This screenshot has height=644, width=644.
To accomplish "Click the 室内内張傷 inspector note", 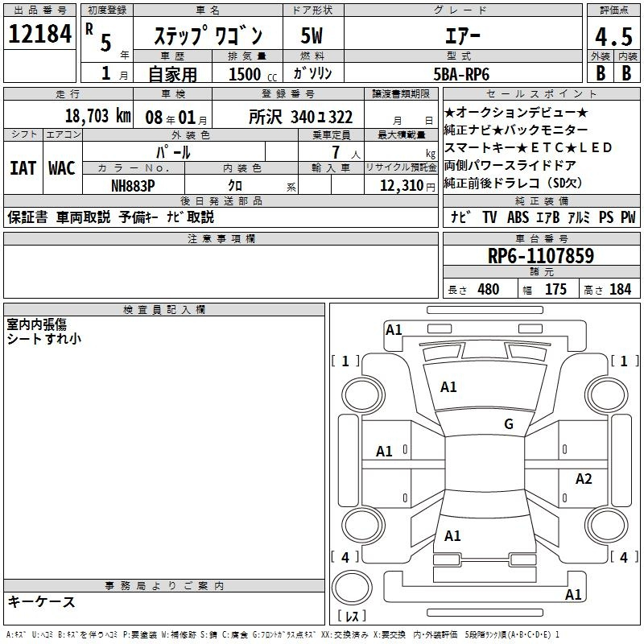I will coord(37,324).
